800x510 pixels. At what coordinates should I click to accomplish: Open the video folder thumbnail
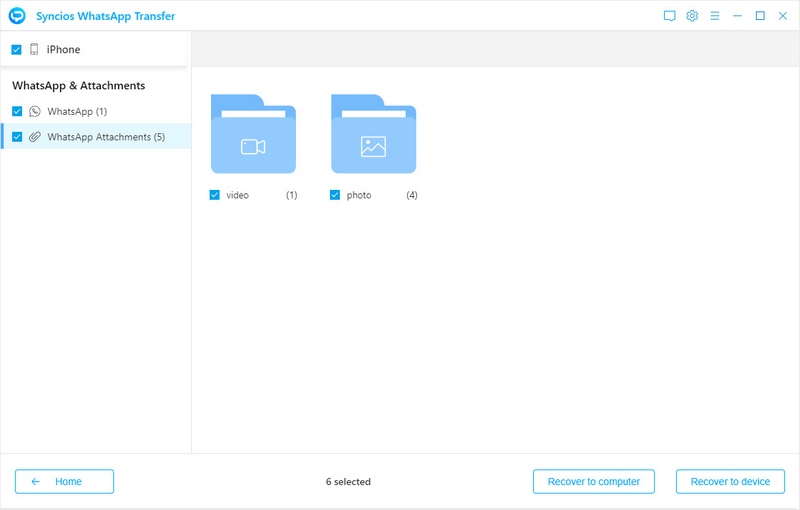pos(254,134)
